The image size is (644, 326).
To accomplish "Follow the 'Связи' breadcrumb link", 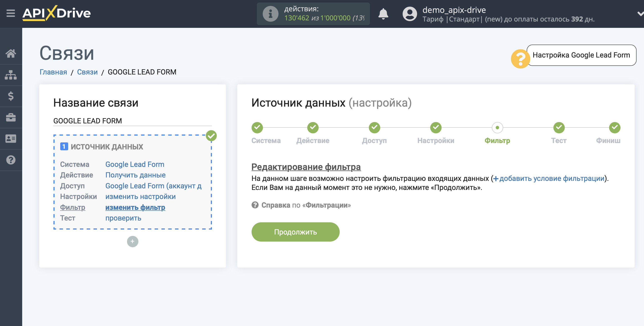I will pos(87,72).
